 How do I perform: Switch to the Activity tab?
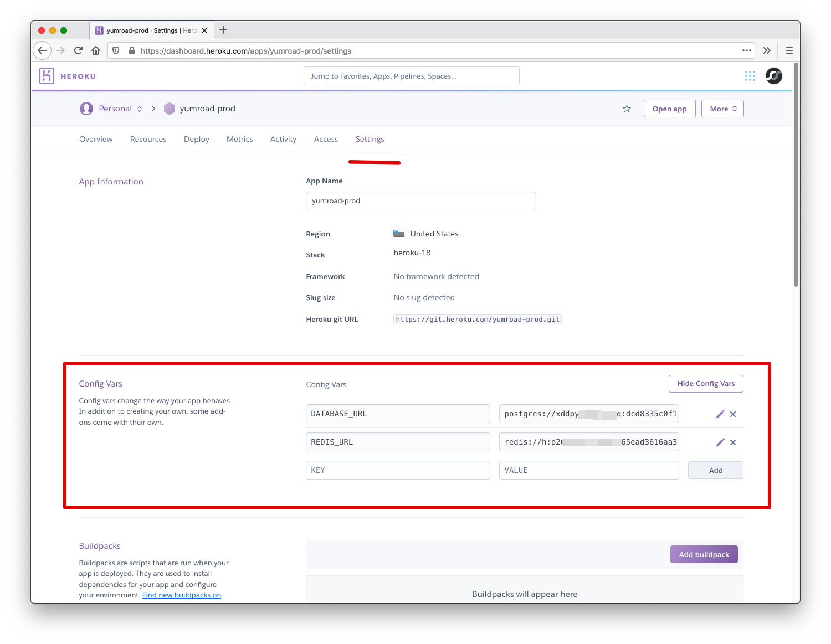[283, 139]
